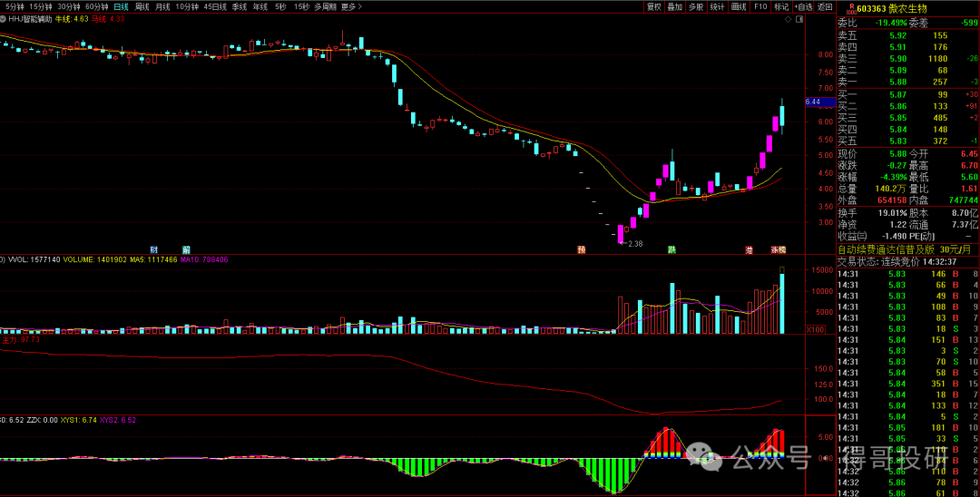Switch to the 15秒 period tab
The width and height of the screenshot is (980, 497).
301,7
